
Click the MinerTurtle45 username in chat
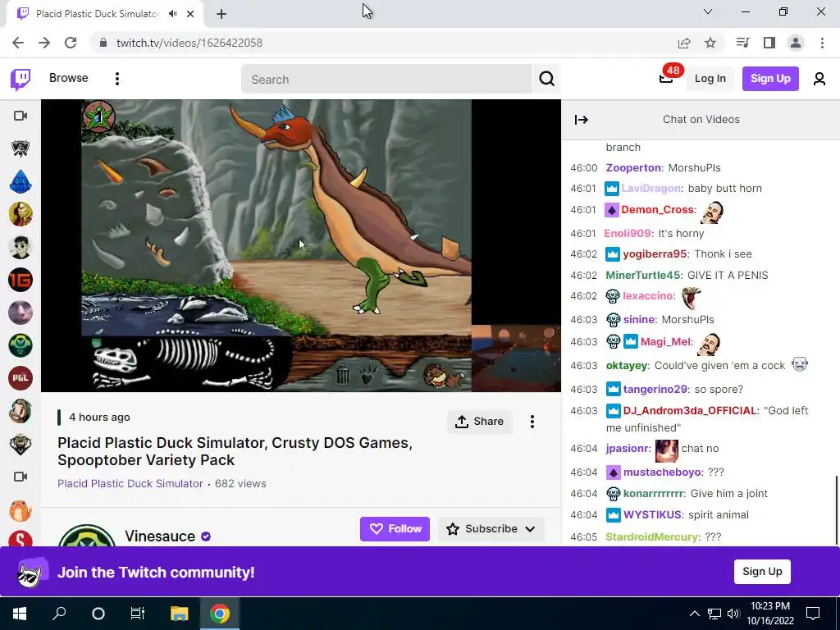(x=643, y=276)
